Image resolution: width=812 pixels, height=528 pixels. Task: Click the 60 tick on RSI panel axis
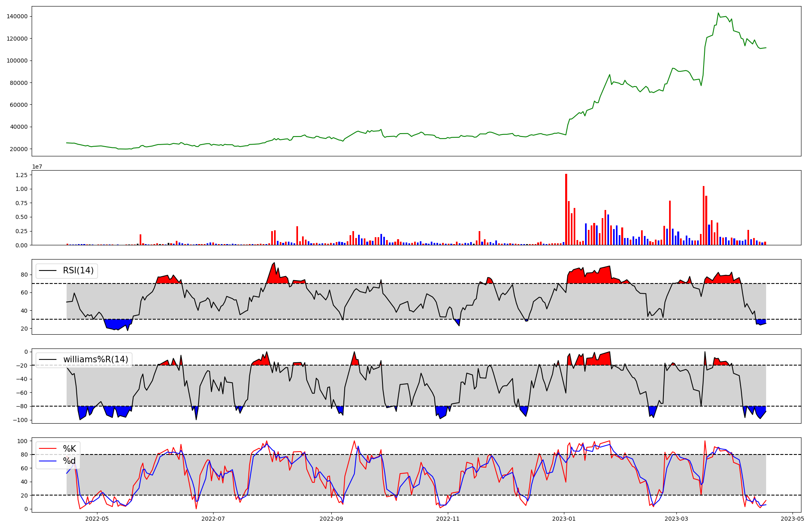[x=24, y=293]
